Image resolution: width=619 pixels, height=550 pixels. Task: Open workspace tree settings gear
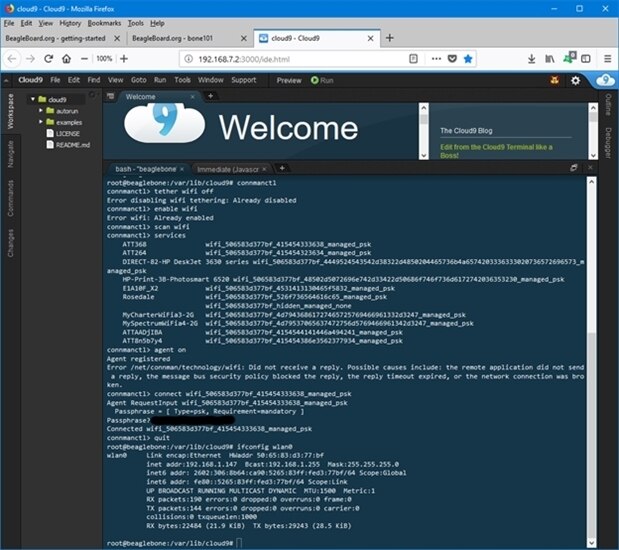pos(92,94)
